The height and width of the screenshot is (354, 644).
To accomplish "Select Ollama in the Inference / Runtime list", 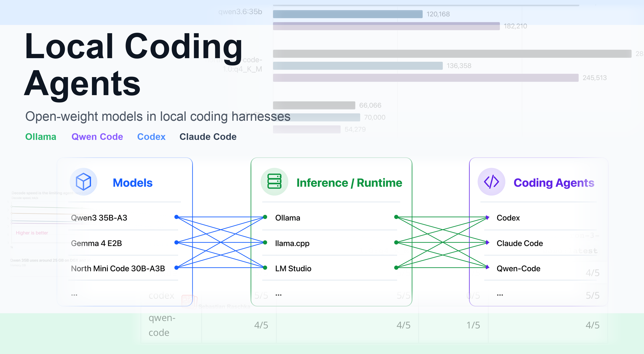I will (288, 218).
